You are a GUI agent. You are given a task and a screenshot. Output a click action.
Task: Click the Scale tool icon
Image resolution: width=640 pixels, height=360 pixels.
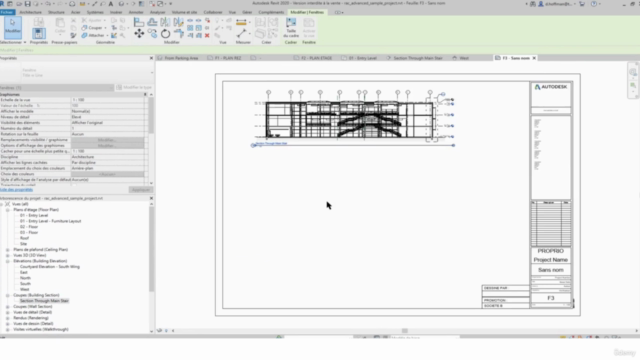[198, 28]
